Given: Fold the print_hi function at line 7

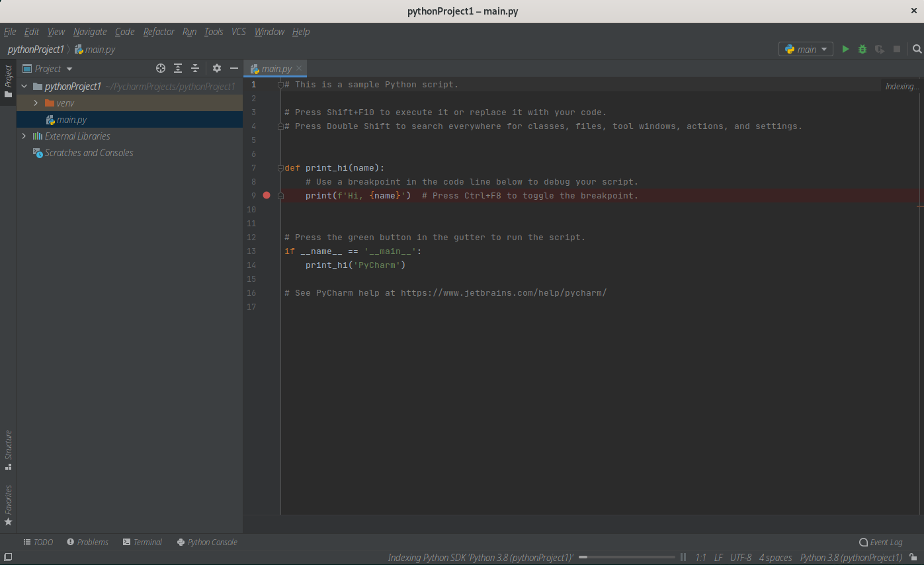Looking at the screenshot, I should coord(280,168).
